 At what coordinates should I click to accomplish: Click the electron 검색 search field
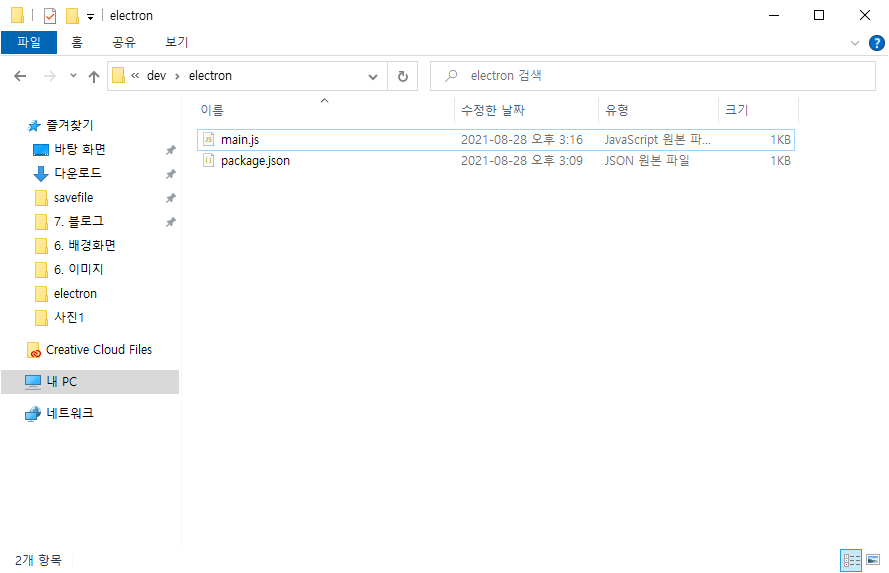click(653, 76)
